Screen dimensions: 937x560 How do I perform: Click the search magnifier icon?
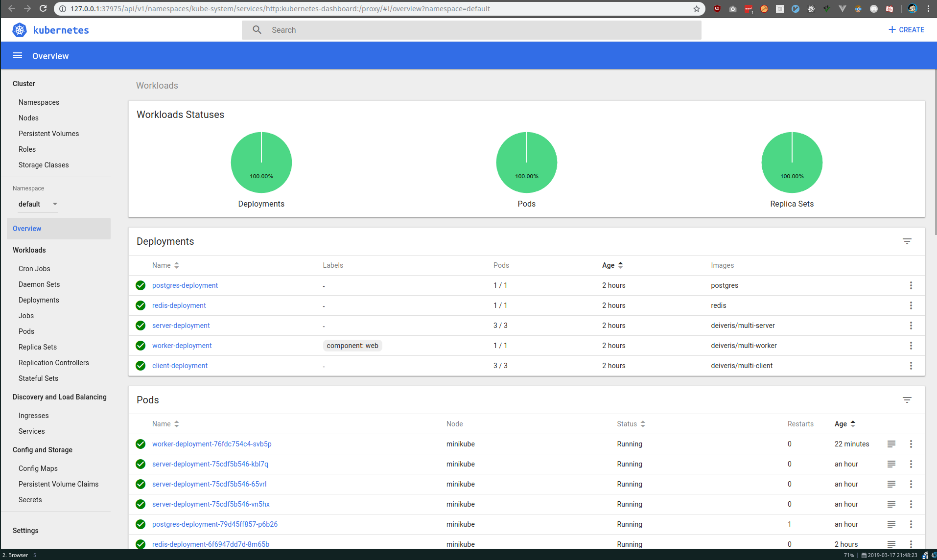pyautogui.click(x=257, y=30)
